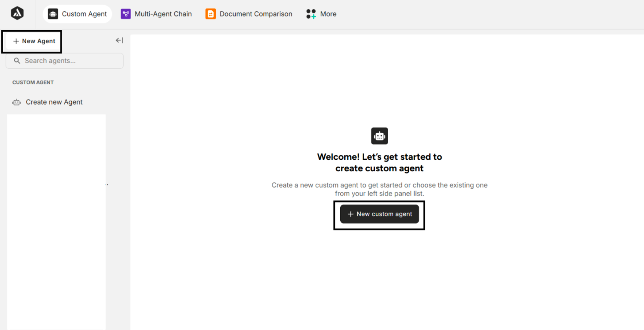The width and height of the screenshot is (644, 330).
Task: Collapse the left sidebar with the arrow icon
Action: point(119,40)
